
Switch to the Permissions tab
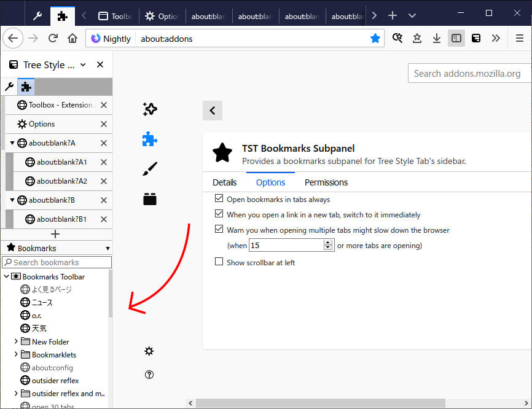(x=326, y=182)
